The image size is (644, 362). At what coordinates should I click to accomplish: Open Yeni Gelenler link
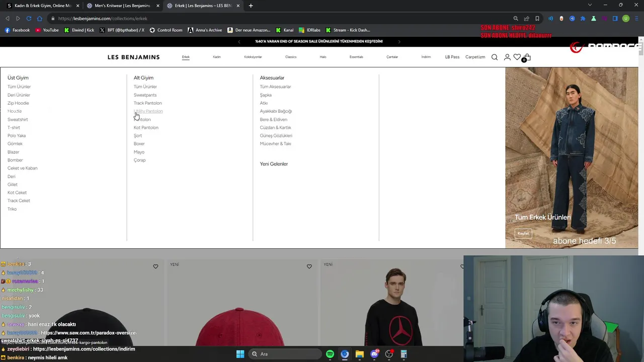[274, 164]
